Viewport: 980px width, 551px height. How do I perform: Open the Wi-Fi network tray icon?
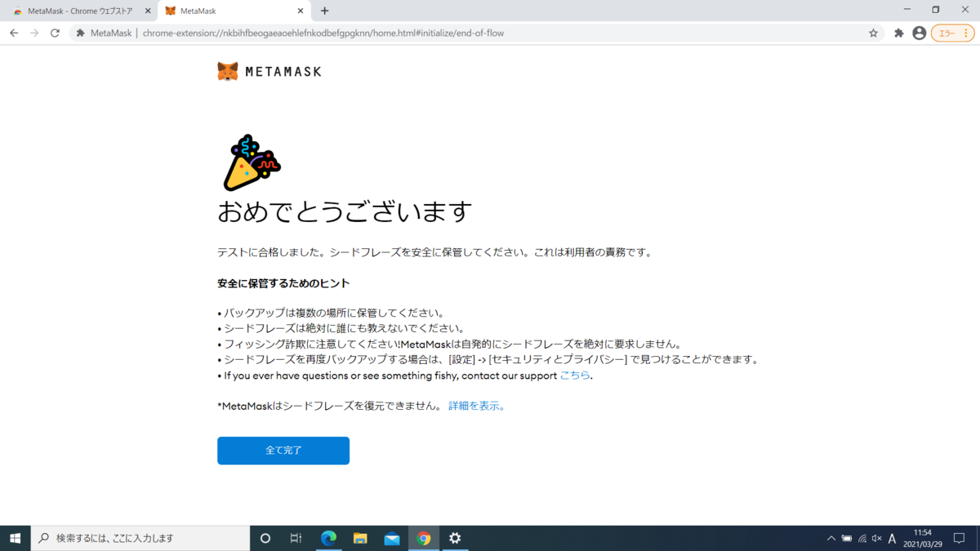tap(862, 538)
